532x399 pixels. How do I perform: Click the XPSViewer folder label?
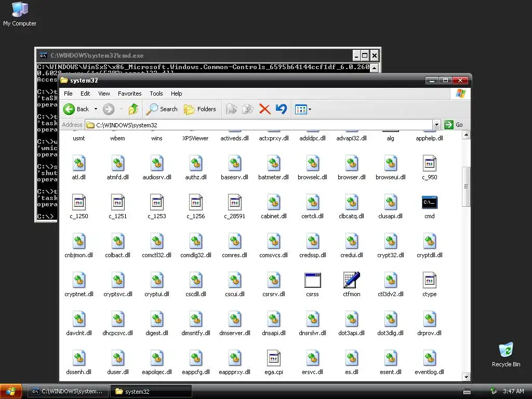point(195,138)
